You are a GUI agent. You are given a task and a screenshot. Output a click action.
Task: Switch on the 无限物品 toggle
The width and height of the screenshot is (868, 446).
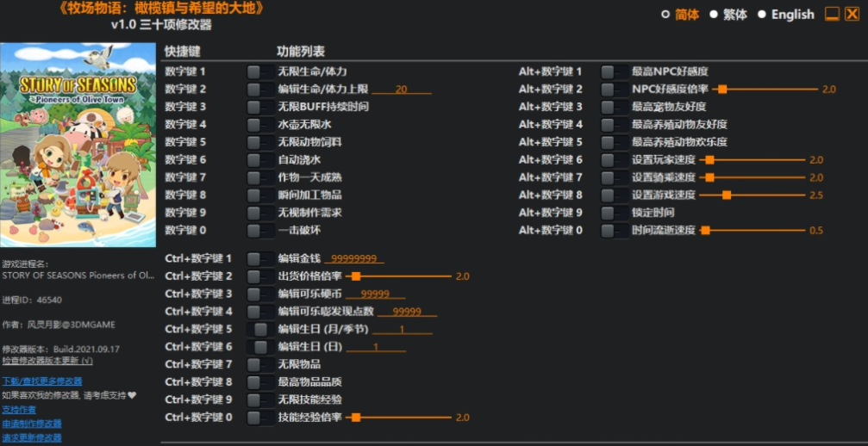259,364
